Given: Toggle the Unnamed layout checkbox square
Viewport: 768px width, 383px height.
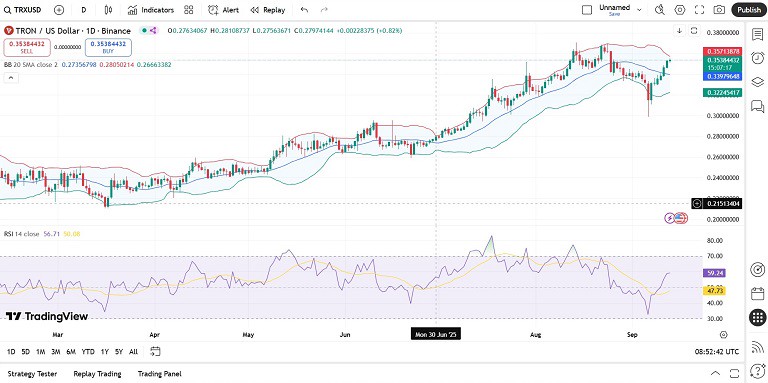Looking at the screenshot, I should [587, 10].
